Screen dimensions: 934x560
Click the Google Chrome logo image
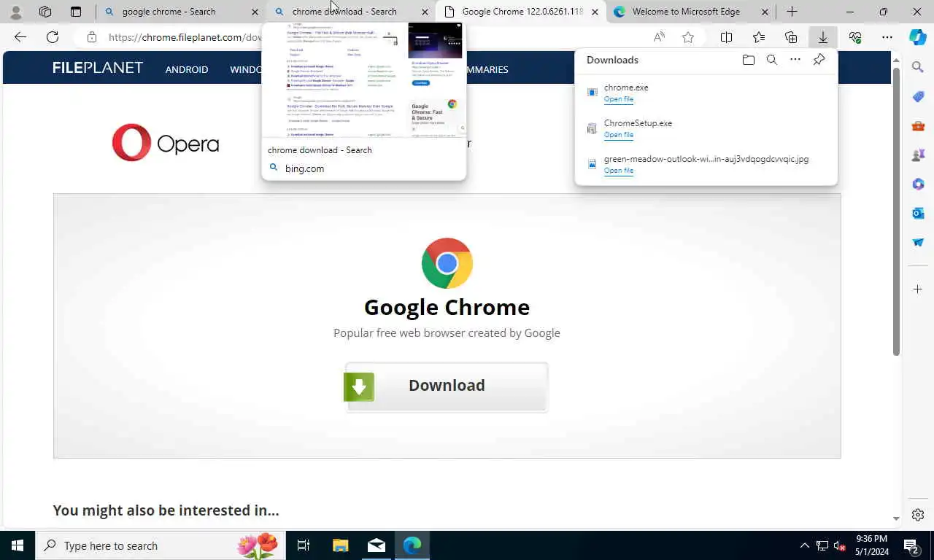447,263
